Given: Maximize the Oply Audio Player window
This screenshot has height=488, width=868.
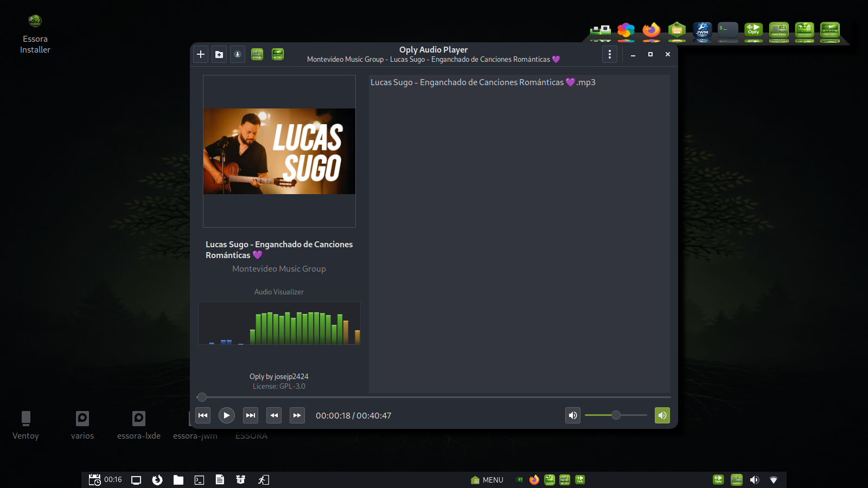Looking at the screenshot, I should click(x=650, y=54).
